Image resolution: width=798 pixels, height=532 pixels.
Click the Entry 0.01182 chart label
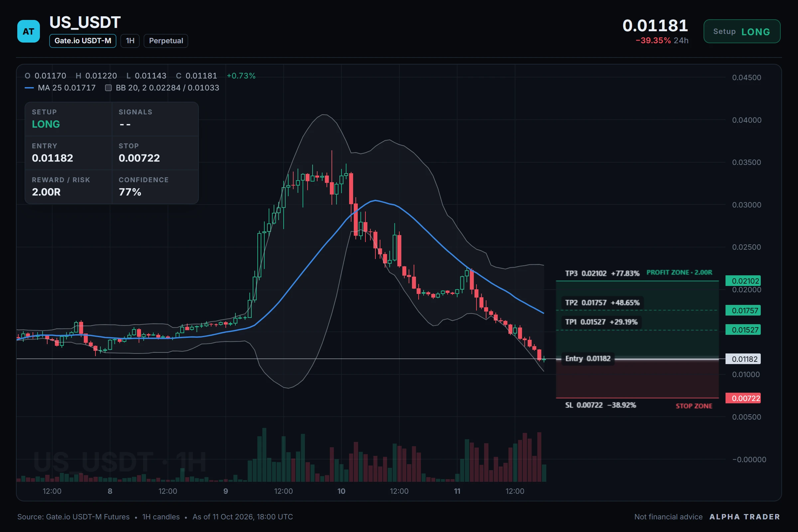pos(588,359)
